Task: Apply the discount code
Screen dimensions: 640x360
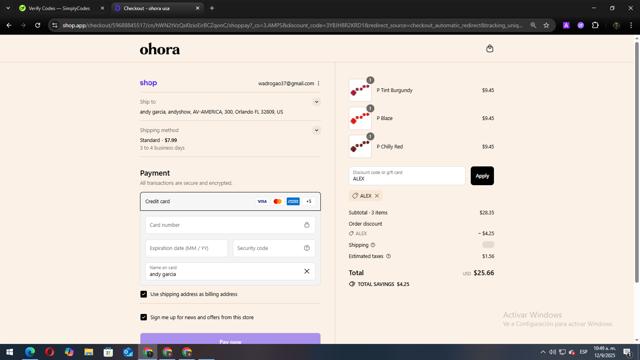Action: point(482,176)
